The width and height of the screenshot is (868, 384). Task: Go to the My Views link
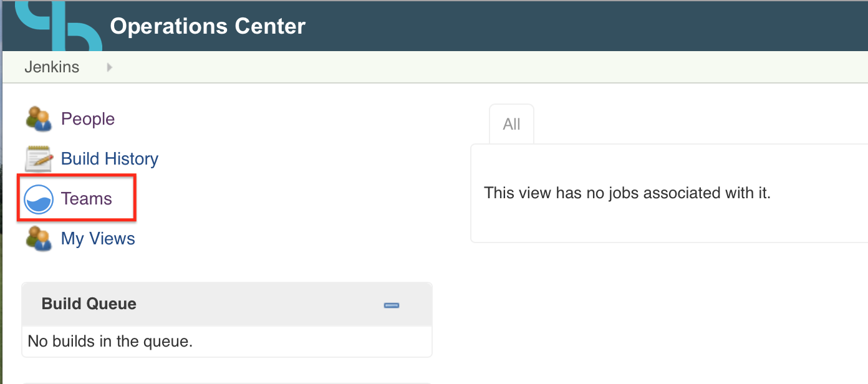click(98, 239)
